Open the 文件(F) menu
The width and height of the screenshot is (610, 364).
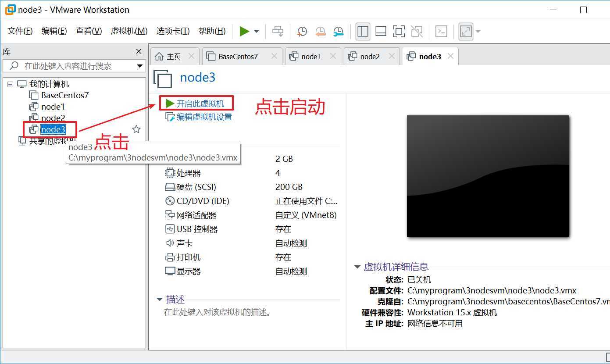point(20,31)
